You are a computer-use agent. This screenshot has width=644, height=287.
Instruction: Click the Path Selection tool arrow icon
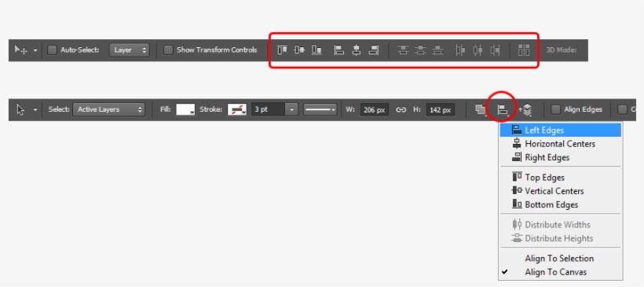(20, 109)
